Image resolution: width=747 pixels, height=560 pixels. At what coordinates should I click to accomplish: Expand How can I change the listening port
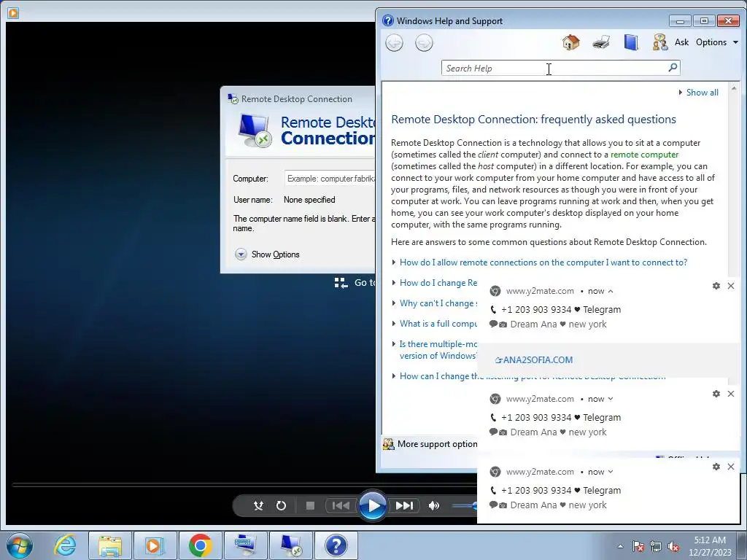[x=438, y=376]
